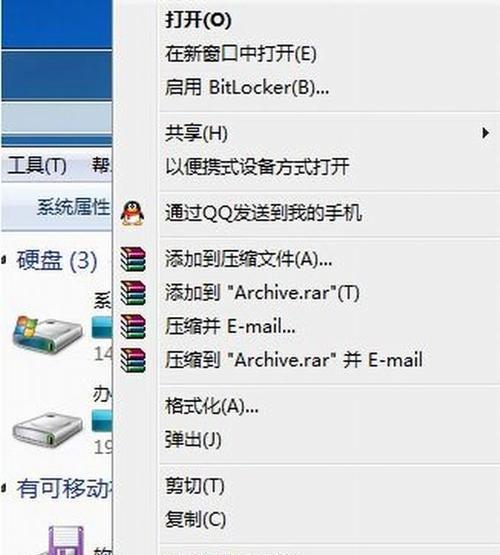Choose 以便携式设备方式打开
The height and width of the screenshot is (555, 500).
point(258,167)
